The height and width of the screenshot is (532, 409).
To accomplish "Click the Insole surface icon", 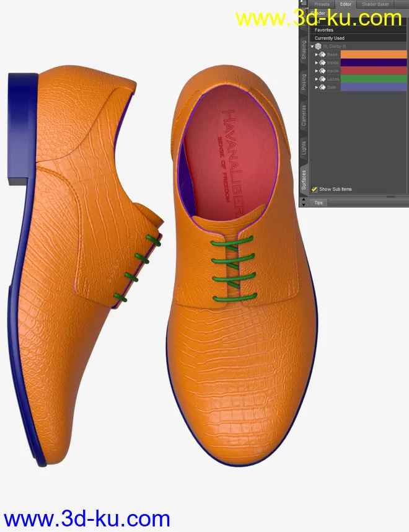I will click(x=322, y=71).
